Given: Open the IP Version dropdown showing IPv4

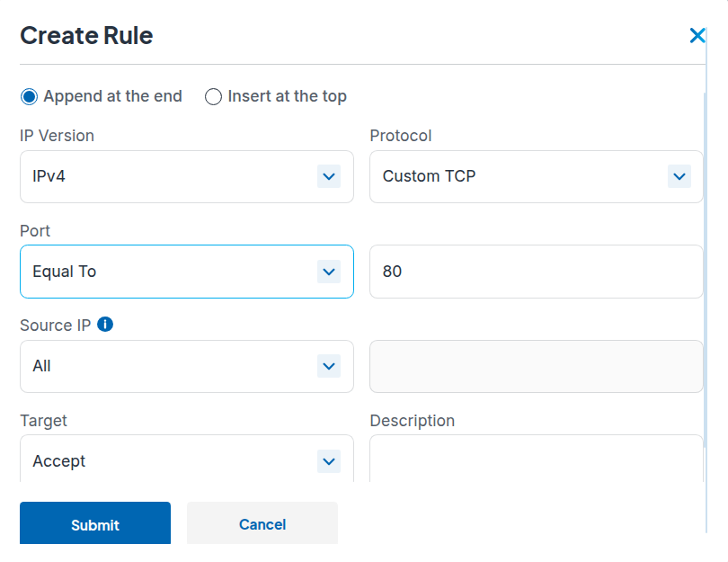Looking at the screenshot, I should (171, 176).
